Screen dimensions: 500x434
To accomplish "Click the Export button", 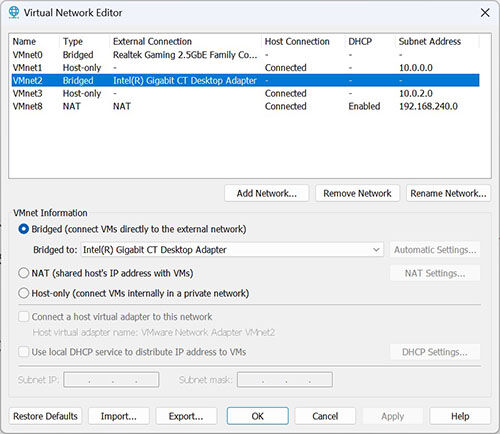I will pos(186,416).
